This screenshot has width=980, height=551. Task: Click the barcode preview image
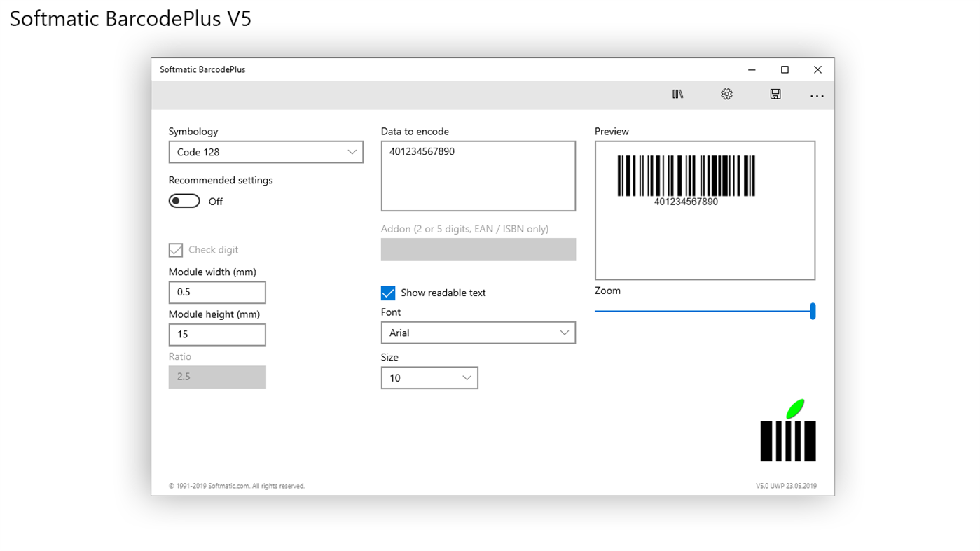pos(686,179)
